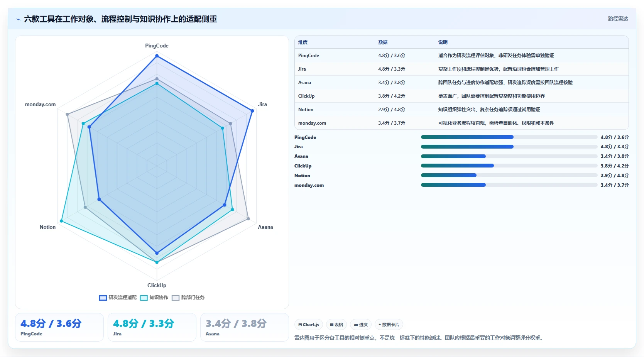Image resolution: width=644 pixels, height=357 pixels.
Task: Click the Jira axis label on the radar chart
Action: coord(262,104)
